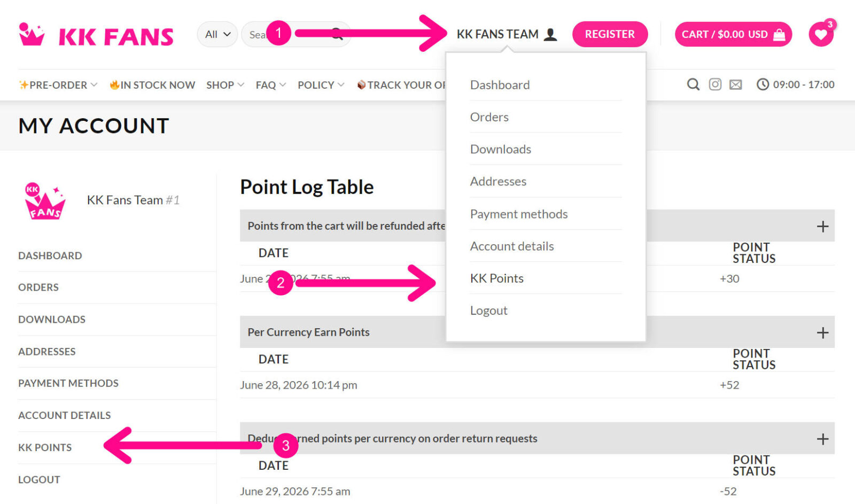Expand the SHOP menu chevron
The width and height of the screenshot is (855, 504).
241,85
